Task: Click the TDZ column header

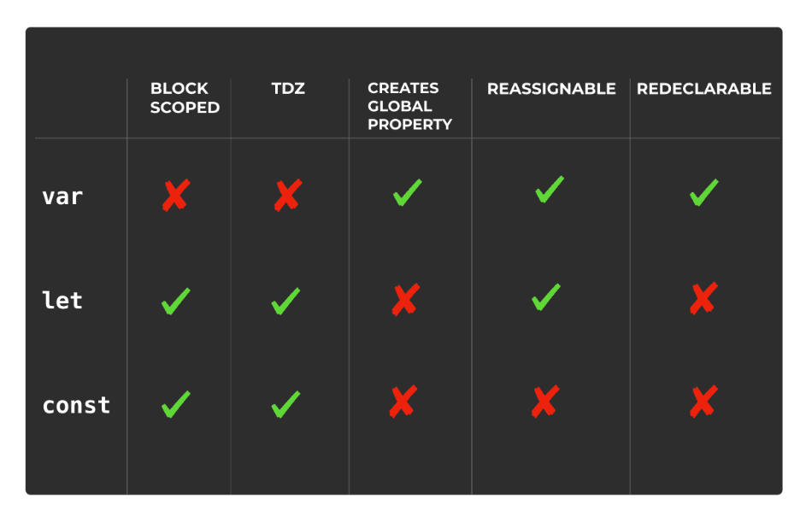Action: pyautogui.click(x=288, y=89)
